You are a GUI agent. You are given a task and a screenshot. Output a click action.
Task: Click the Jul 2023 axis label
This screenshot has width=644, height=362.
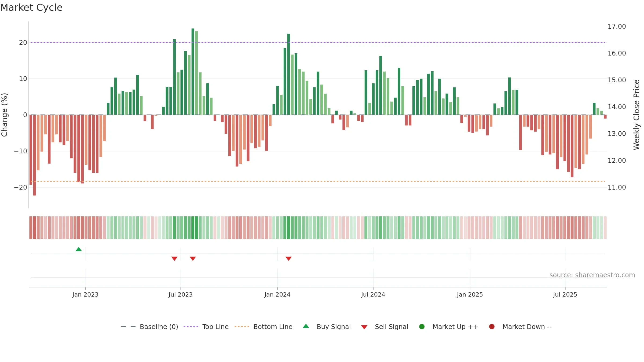coord(181,295)
